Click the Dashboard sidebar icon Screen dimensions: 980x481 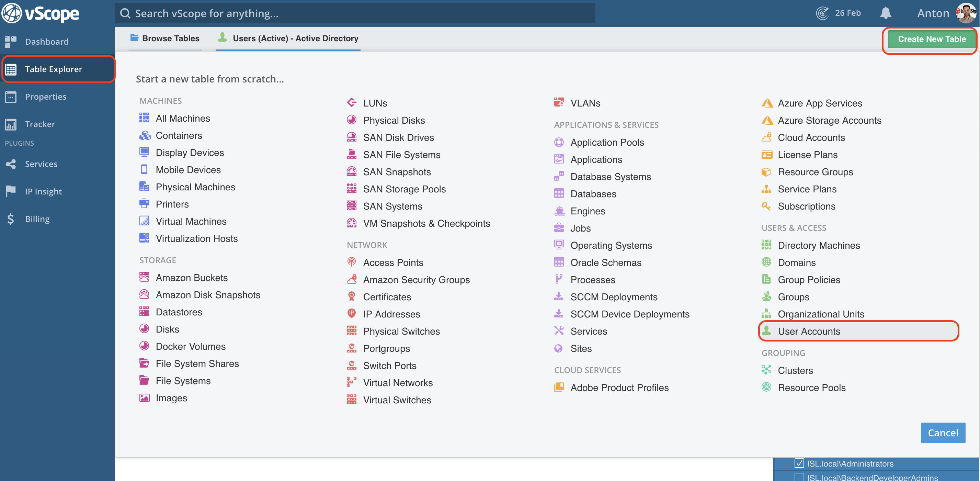coord(11,42)
